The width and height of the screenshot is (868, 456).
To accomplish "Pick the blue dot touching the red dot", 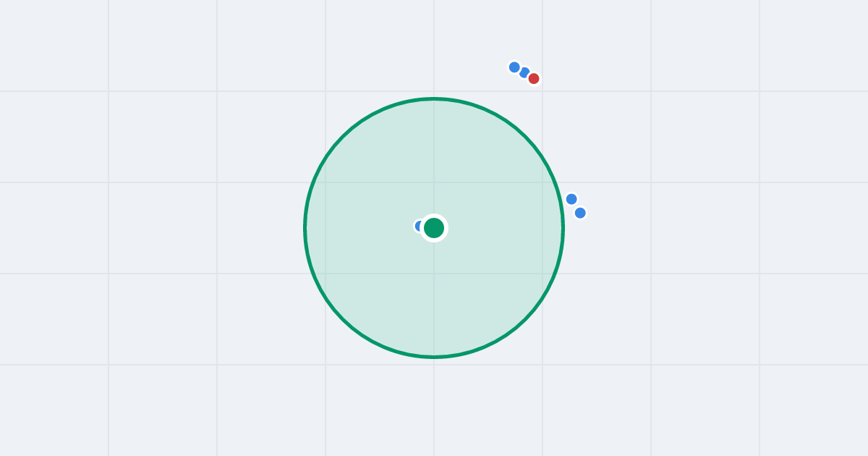I will tap(524, 72).
